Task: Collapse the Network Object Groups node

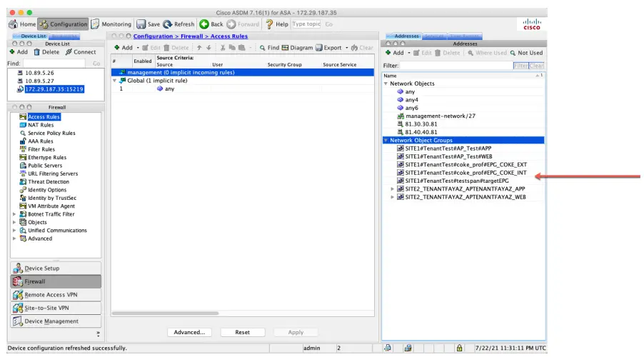Action: (386, 140)
